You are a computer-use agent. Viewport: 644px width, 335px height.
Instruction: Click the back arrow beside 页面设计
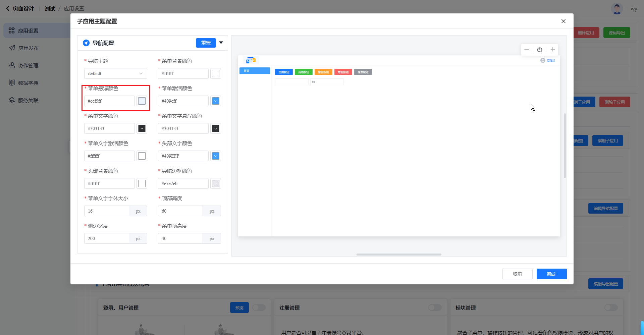[8, 8]
